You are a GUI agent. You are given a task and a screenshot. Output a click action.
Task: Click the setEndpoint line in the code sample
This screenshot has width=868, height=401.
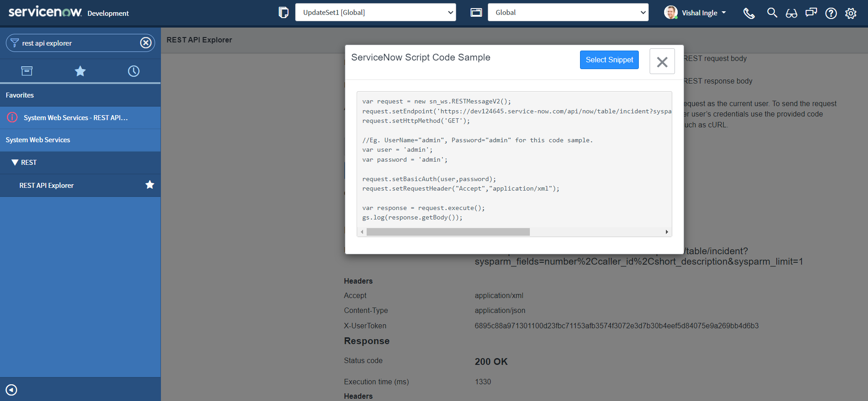pyautogui.click(x=517, y=111)
